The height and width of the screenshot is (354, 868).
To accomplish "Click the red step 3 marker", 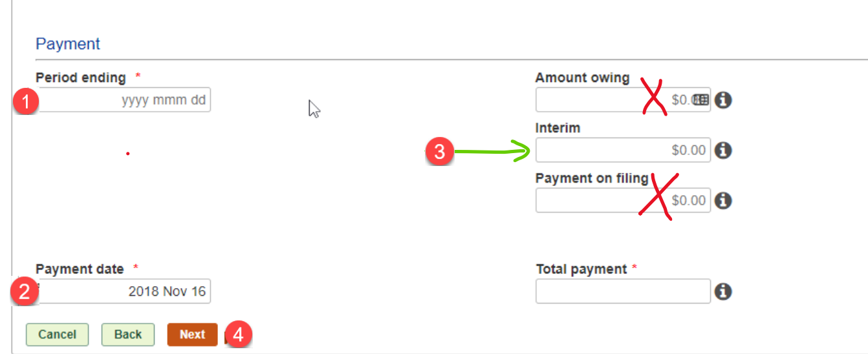I will 439,152.
